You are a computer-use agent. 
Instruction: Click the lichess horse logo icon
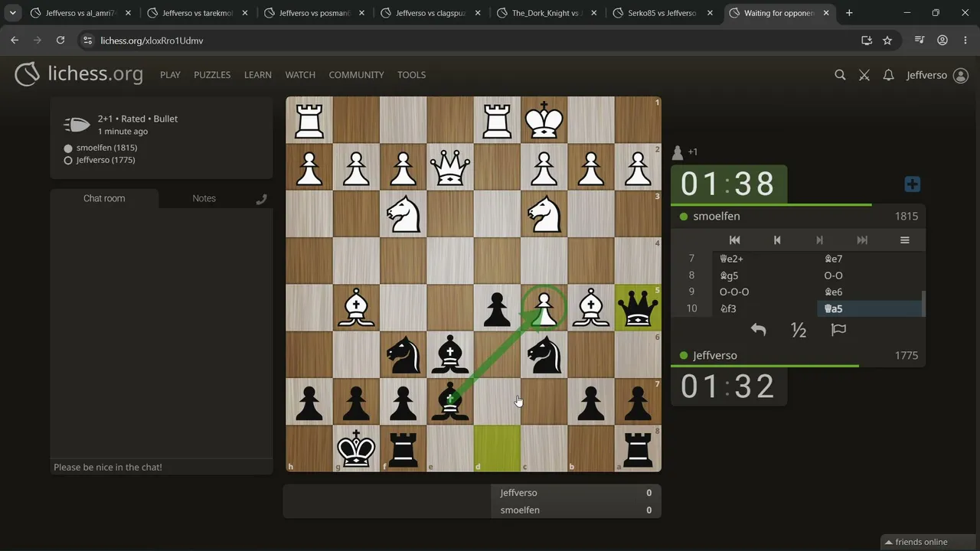coord(27,74)
